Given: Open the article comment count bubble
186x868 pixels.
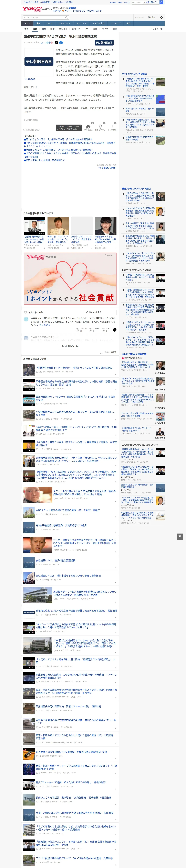Looking at the screenshot, I should (x=43, y=43).
